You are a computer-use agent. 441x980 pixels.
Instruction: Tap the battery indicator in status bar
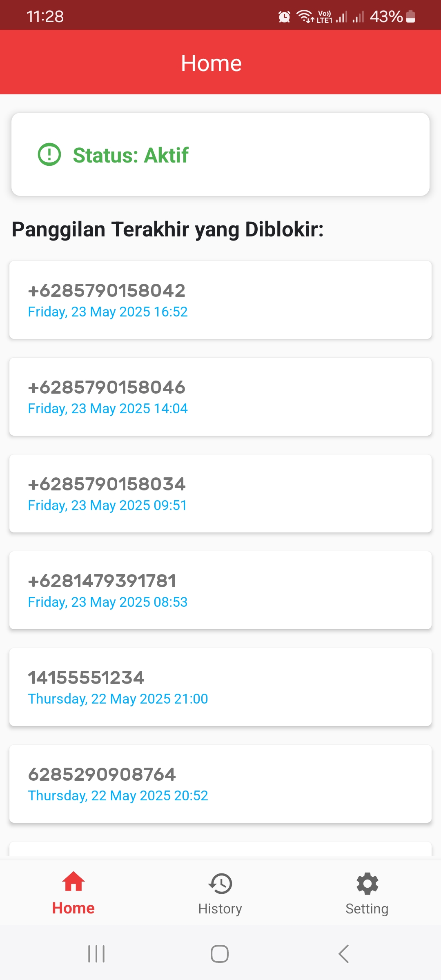click(x=411, y=17)
